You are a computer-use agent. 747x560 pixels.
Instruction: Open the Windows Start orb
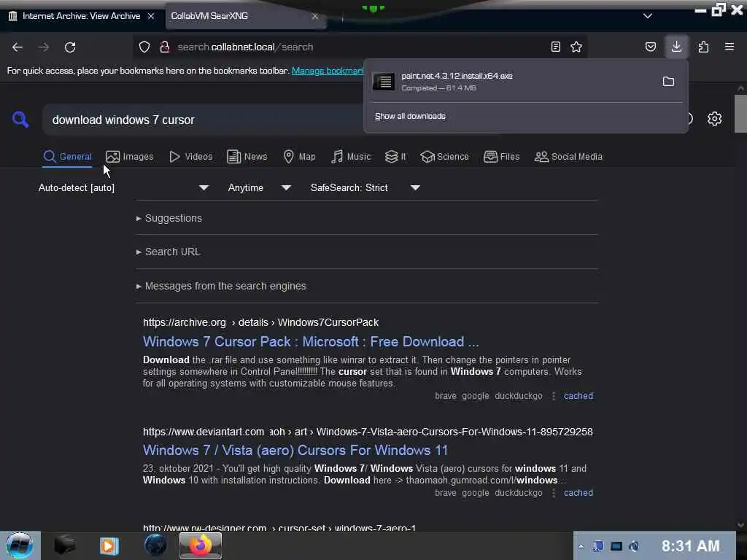click(20, 545)
